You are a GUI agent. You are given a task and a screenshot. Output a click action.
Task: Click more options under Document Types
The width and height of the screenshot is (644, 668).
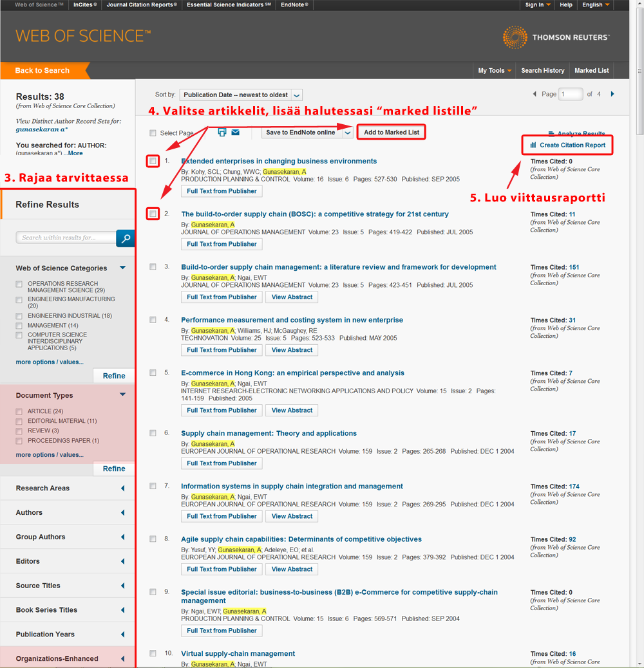tap(50, 454)
